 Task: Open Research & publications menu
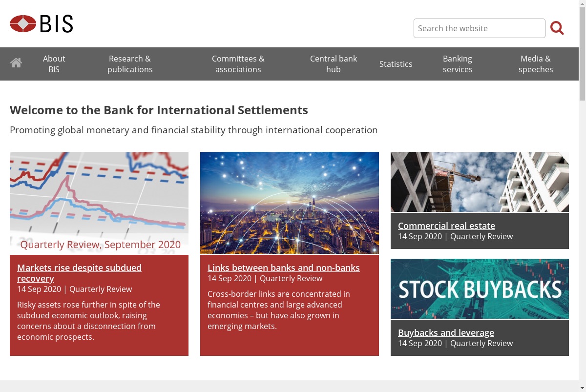pyautogui.click(x=130, y=64)
